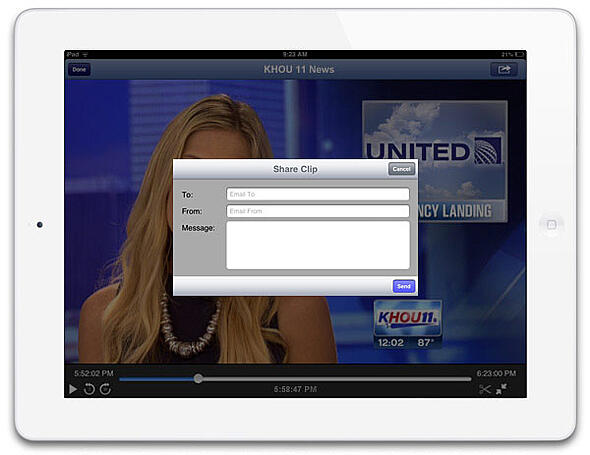Click the scissors clip icon
Viewport: 590px width, 455px height.
485,389
